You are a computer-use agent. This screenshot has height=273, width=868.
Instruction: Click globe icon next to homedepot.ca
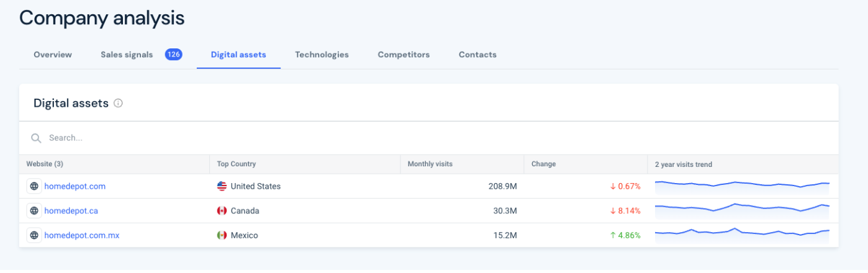pyautogui.click(x=34, y=211)
